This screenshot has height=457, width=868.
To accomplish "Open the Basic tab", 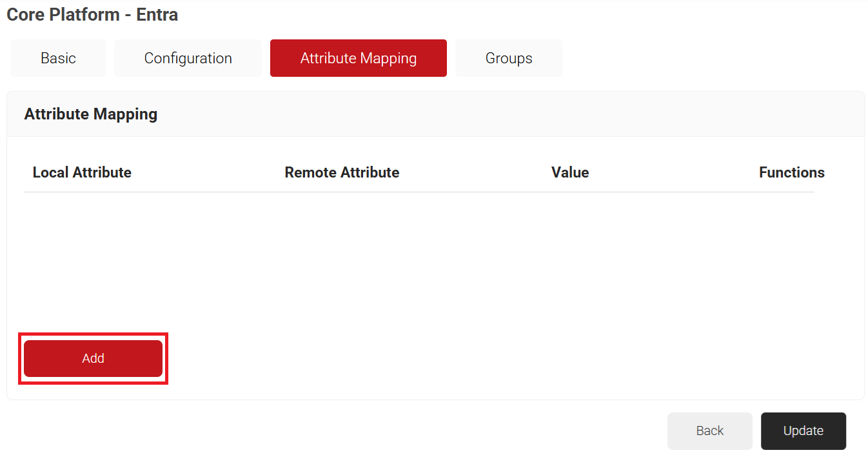I will tap(58, 58).
